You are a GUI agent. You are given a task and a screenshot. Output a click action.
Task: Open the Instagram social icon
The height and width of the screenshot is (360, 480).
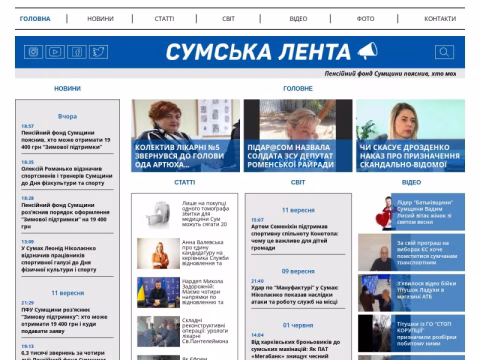(x=33, y=52)
